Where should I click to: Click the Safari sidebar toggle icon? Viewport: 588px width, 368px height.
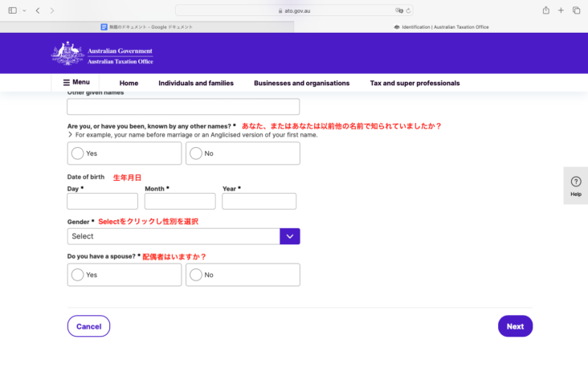tap(11, 10)
